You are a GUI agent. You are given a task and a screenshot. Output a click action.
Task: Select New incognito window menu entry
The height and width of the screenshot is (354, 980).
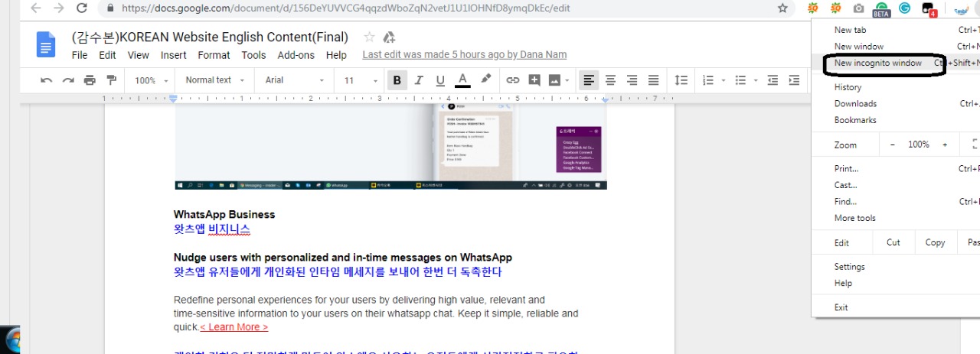click(877, 63)
